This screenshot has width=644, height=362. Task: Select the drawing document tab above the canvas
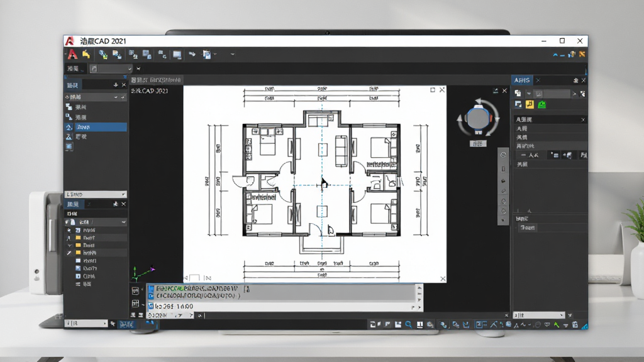[156, 80]
